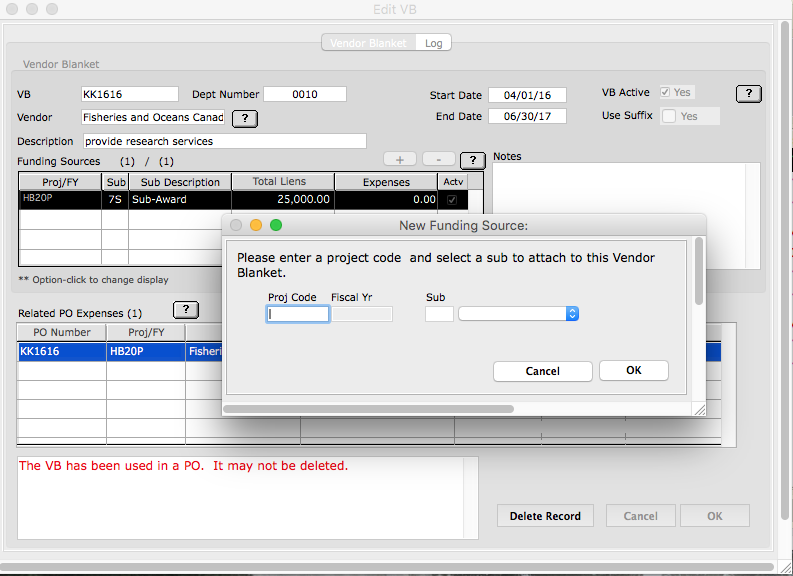
Task: Open help next to the Vendor field
Action: [x=245, y=118]
